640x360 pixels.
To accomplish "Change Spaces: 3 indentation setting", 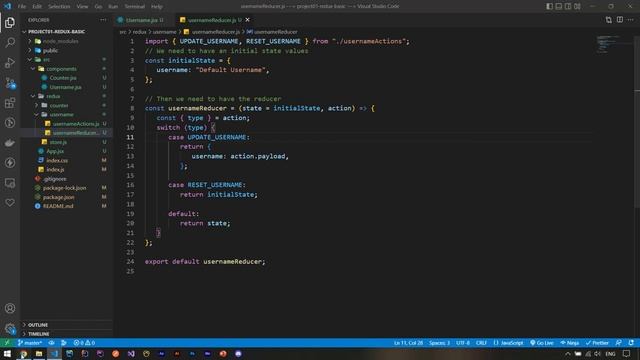I will click(439, 343).
